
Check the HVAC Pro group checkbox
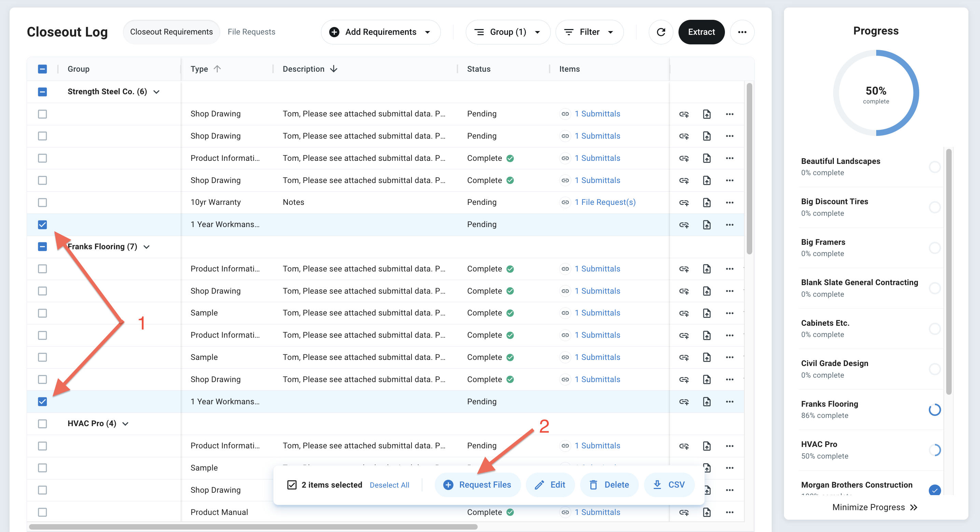(42, 423)
